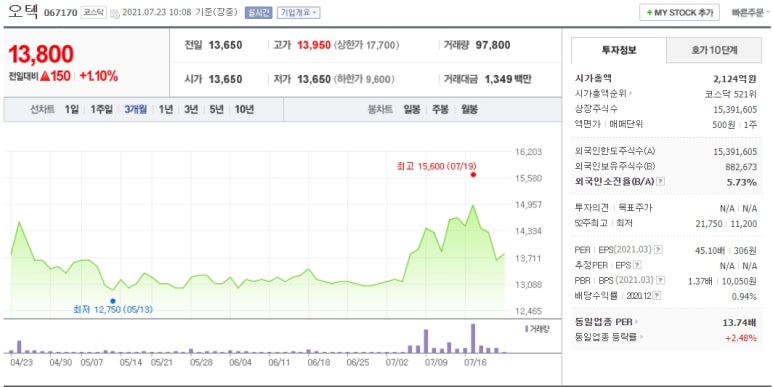The height and width of the screenshot is (387, 773).
Task: Open the 동일업종 PER link
Action: [x=604, y=322]
